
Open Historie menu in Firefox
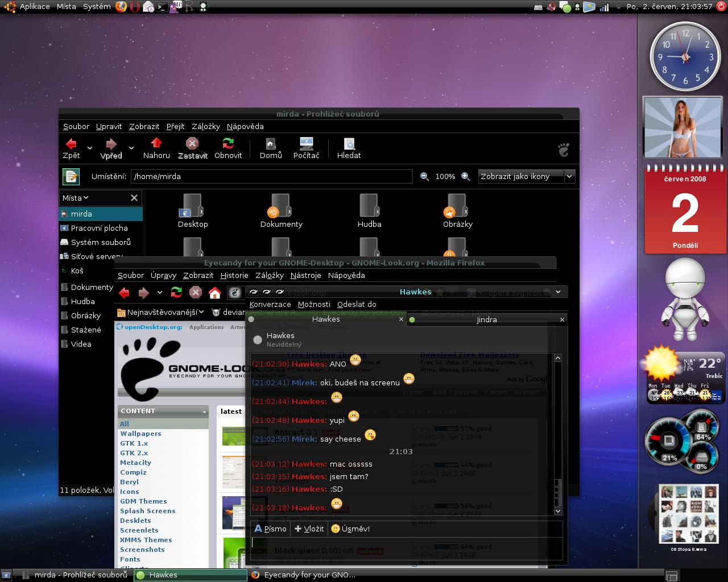point(234,275)
